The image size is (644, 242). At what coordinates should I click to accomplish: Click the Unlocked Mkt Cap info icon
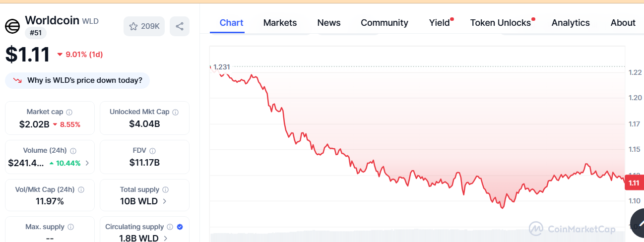click(x=176, y=112)
